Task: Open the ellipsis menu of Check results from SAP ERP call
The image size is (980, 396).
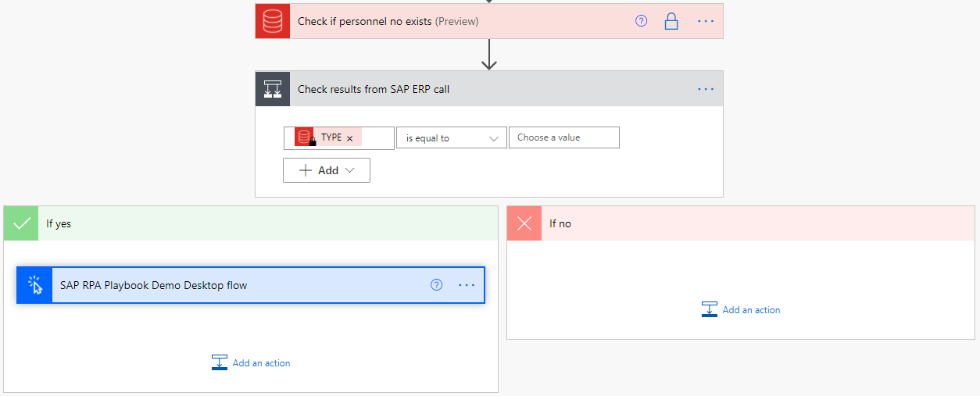Action: click(706, 89)
